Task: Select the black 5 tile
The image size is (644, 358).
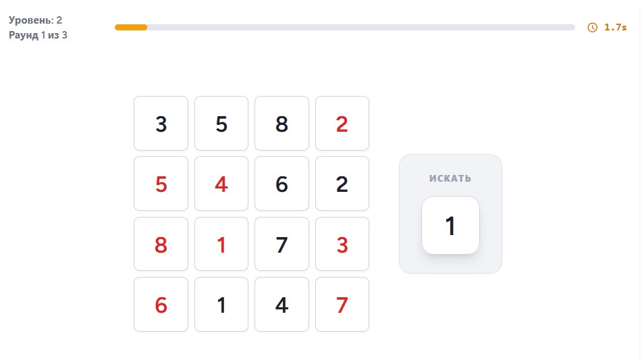Action: tap(221, 124)
